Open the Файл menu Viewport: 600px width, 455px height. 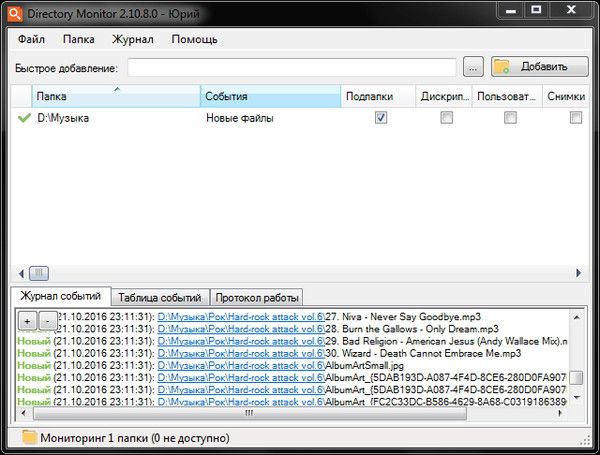click(x=31, y=40)
